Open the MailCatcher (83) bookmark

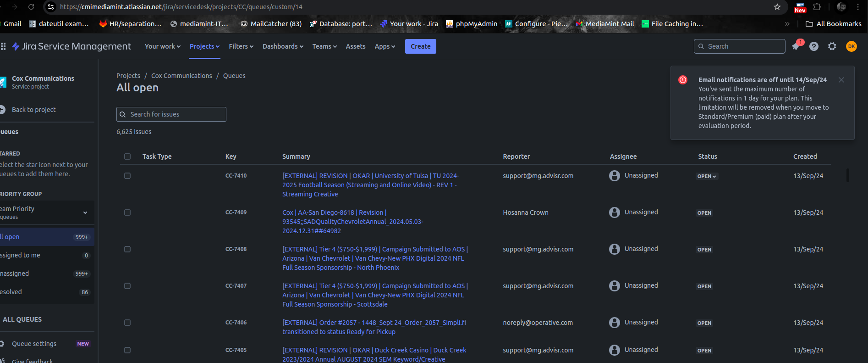coord(271,24)
